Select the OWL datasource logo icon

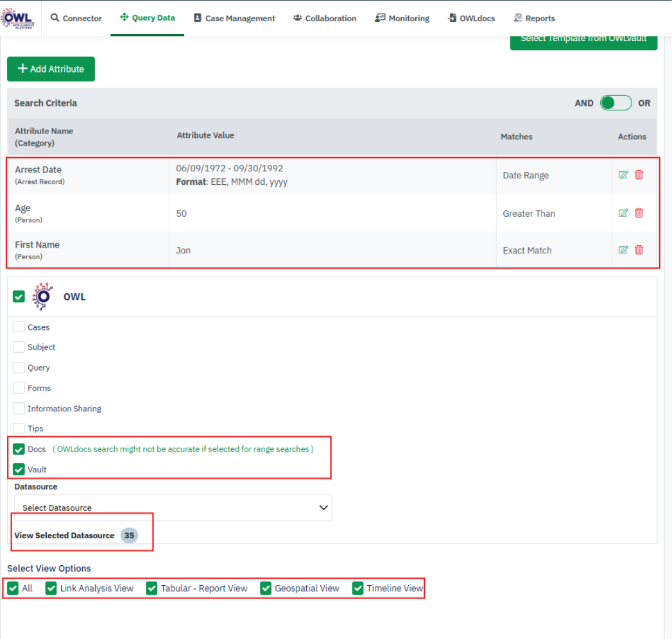point(42,296)
